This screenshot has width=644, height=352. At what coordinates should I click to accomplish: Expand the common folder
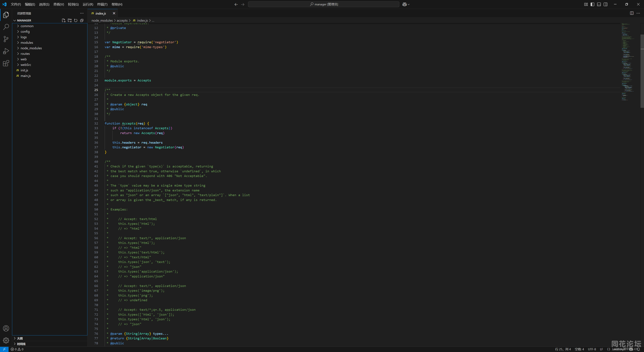pos(50,26)
